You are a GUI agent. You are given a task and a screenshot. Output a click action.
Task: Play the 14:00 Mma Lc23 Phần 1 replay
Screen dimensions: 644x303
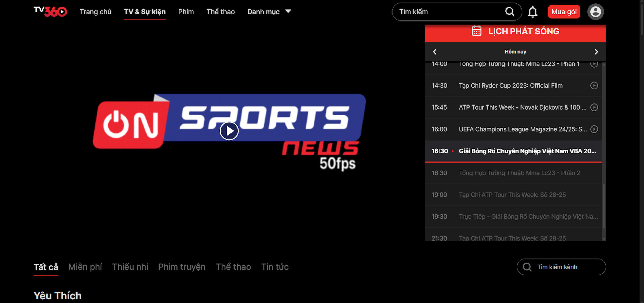(x=594, y=64)
